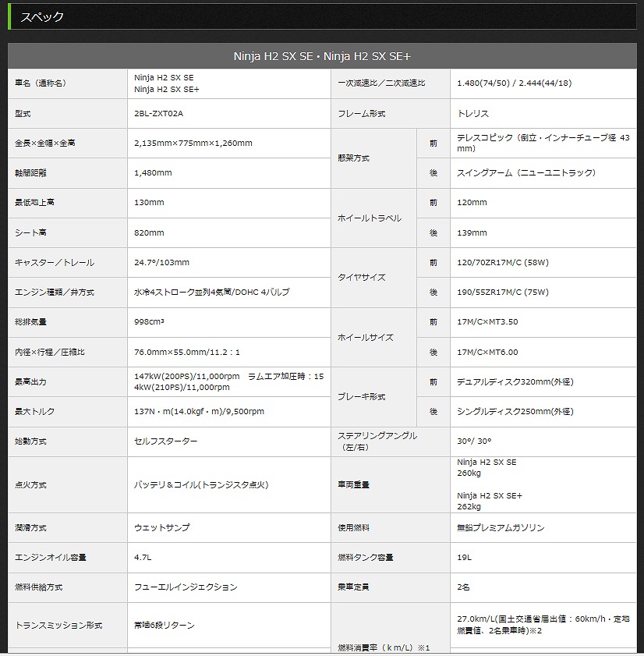Select the キャスター／トレール label
Image resolution: width=644 pixels, height=656 pixels.
[55, 263]
